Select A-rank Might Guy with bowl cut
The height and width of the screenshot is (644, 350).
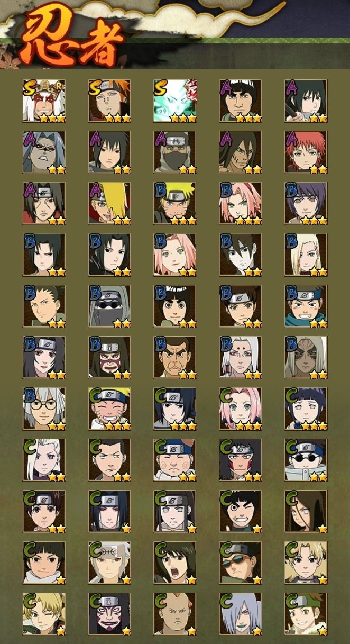[241, 101]
